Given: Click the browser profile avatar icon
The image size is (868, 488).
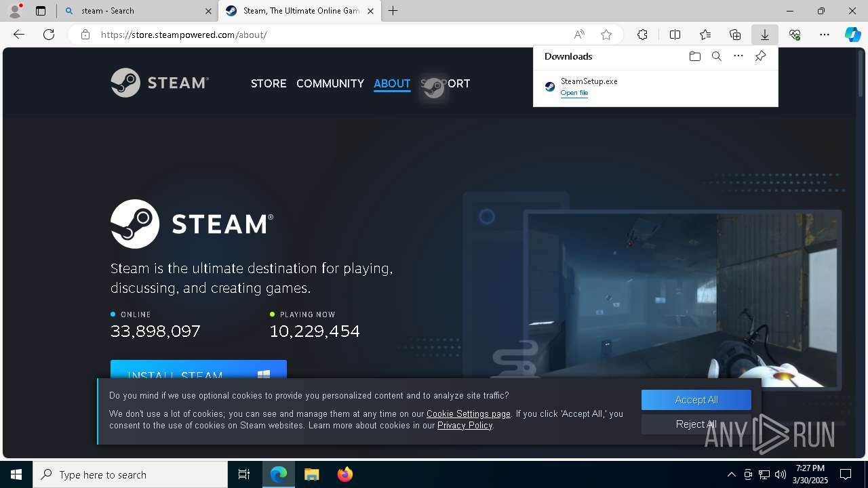Looking at the screenshot, I should pos(15,10).
